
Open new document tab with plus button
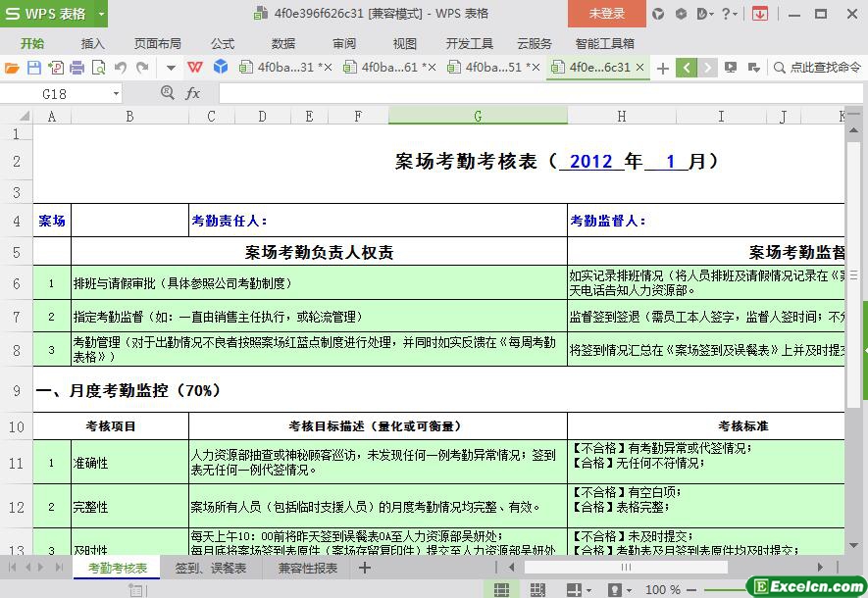pos(663,68)
